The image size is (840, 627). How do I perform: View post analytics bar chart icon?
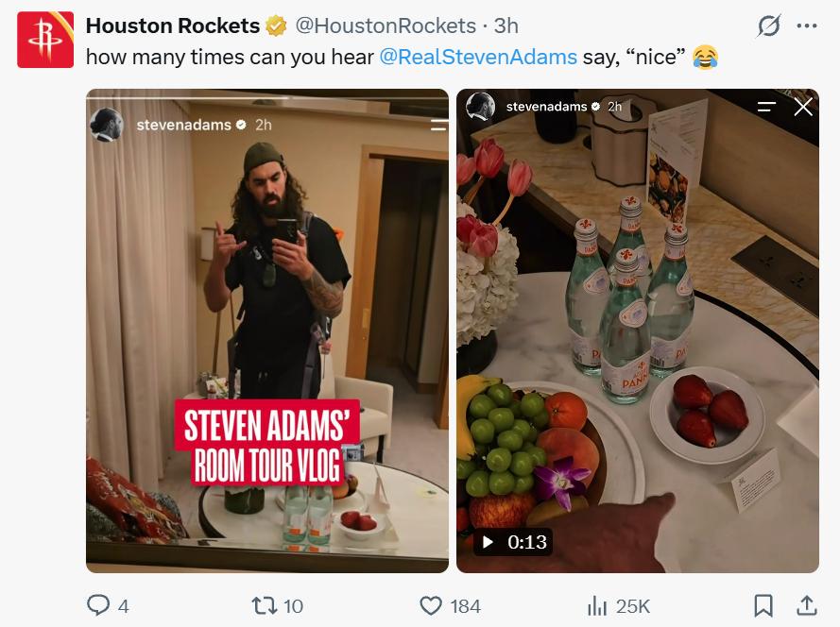[597, 605]
